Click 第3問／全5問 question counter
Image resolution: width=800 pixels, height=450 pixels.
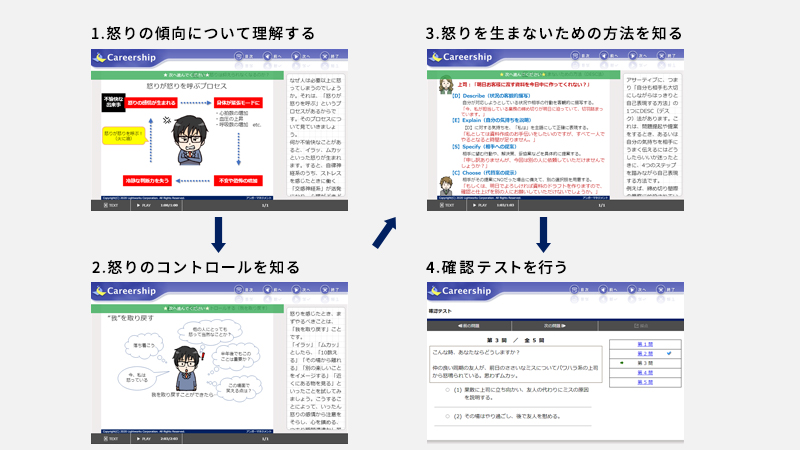click(x=515, y=340)
